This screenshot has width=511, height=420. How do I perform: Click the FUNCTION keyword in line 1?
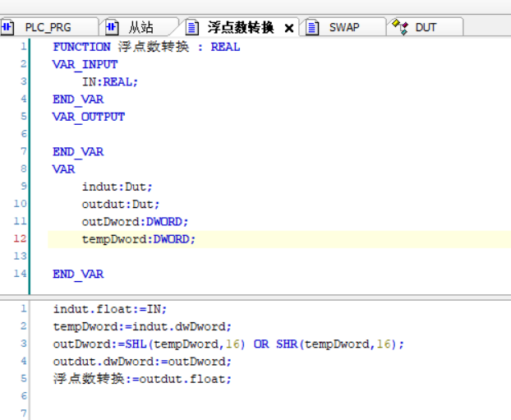click(81, 47)
